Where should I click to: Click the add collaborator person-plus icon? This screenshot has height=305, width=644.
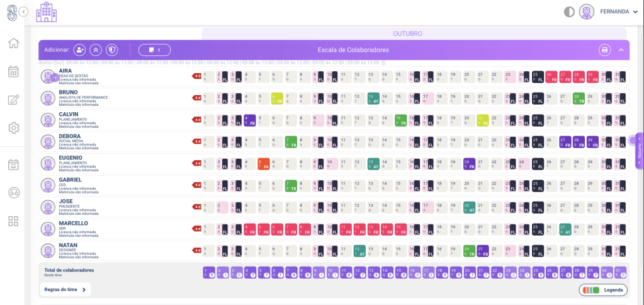(79, 50)
